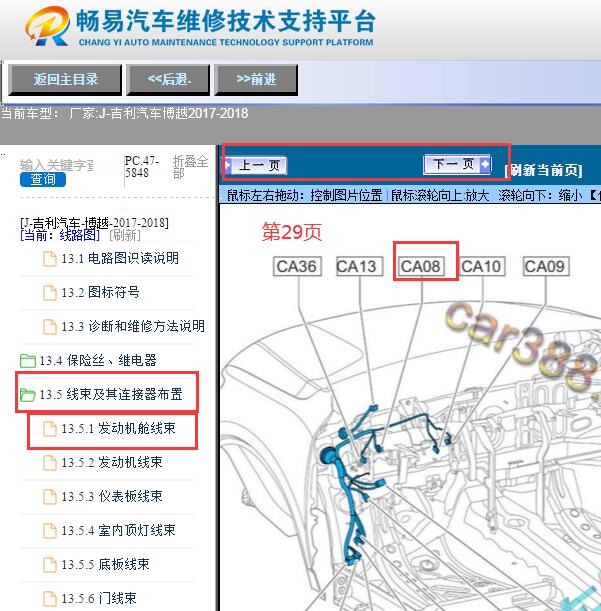The image size is (601, 611).
Task: Click the blue wiring harness diagram
Action: [384, 483]
